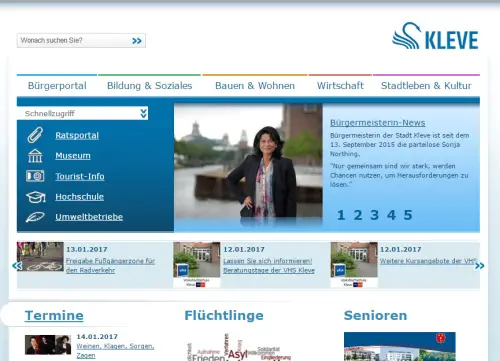The image size is (500, 361).
Task: Open the Bürgerportal menu
Action: coord(57,86)
